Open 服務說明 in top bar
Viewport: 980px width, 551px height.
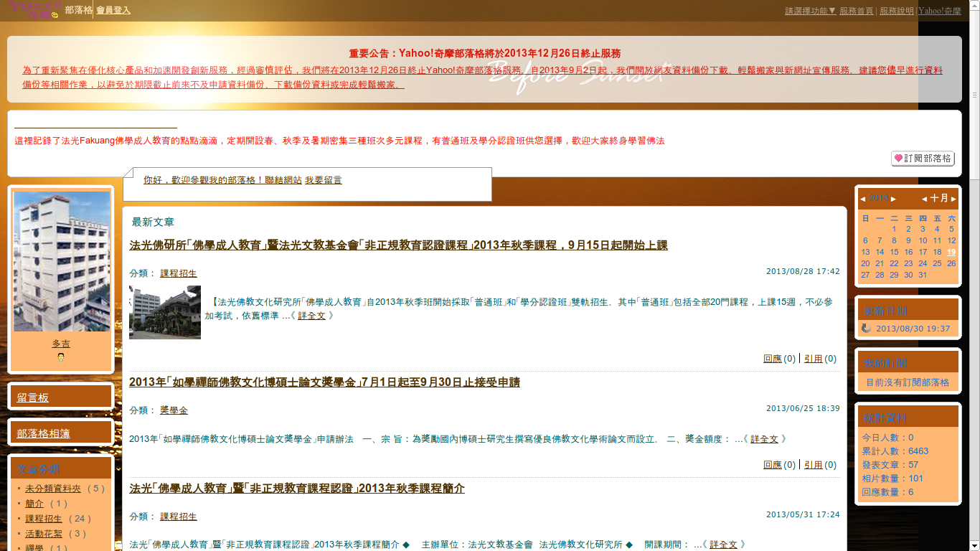pos(897,11)
